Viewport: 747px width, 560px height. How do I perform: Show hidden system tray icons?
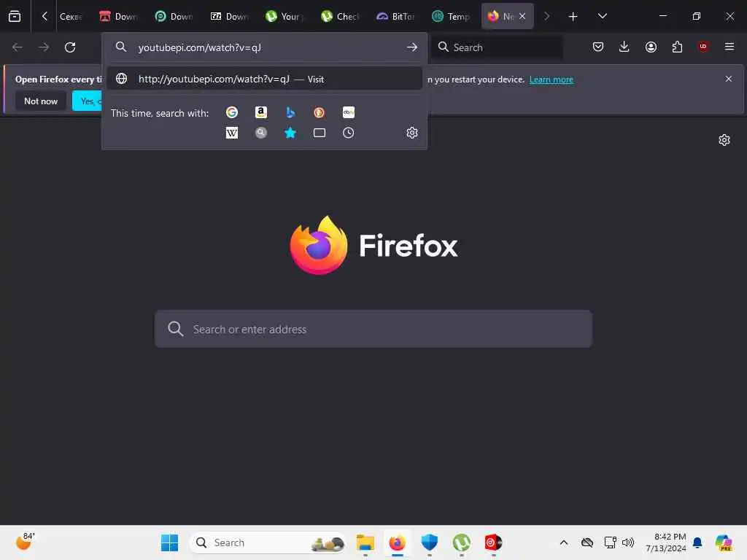[x=564, y=542]
